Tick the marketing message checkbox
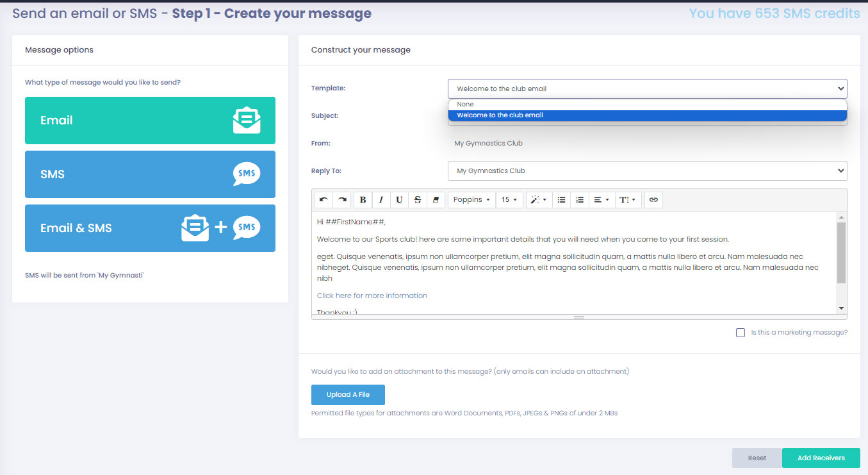 pyautogui.click(x=741, y=333)
